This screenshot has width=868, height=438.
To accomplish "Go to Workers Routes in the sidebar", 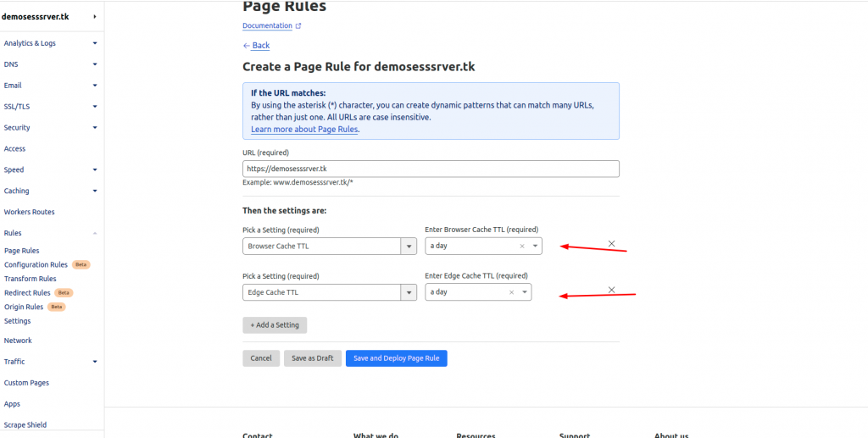I will tap(30, 212).
